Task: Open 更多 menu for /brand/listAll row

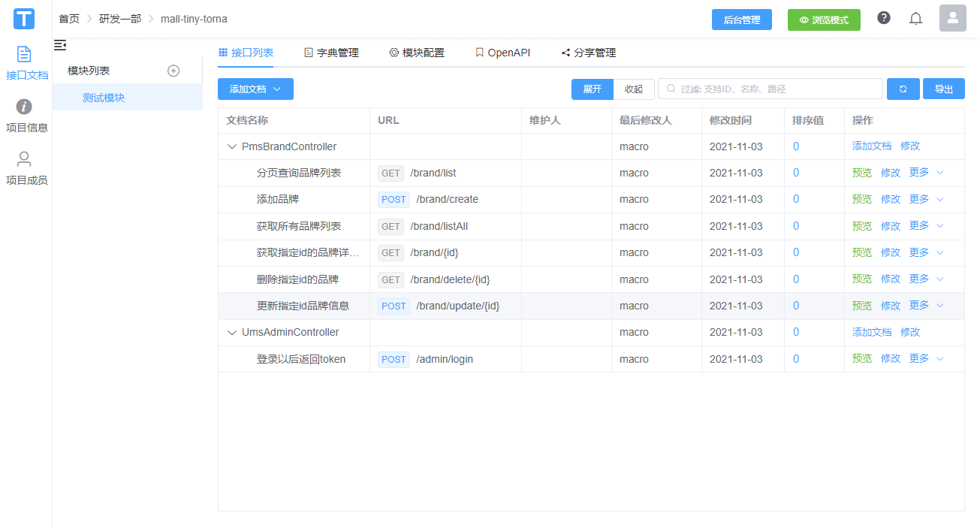Action: pyautogui.click(x=926, y=225)
